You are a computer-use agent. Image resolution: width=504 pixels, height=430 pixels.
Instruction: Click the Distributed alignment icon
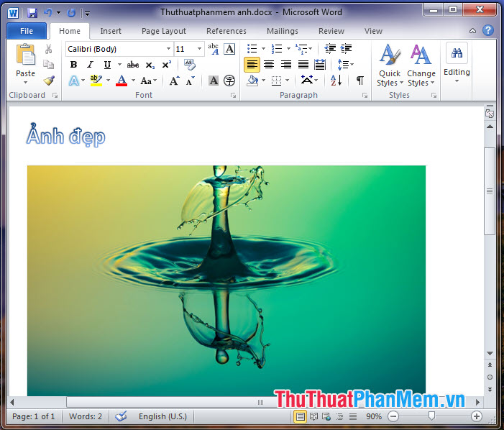(x=320, y=65)
